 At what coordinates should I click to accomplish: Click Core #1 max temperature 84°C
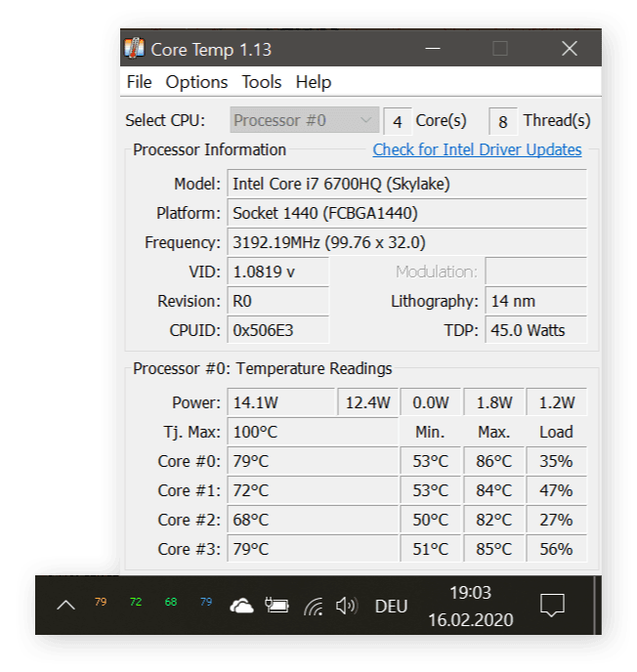(494, 490)
